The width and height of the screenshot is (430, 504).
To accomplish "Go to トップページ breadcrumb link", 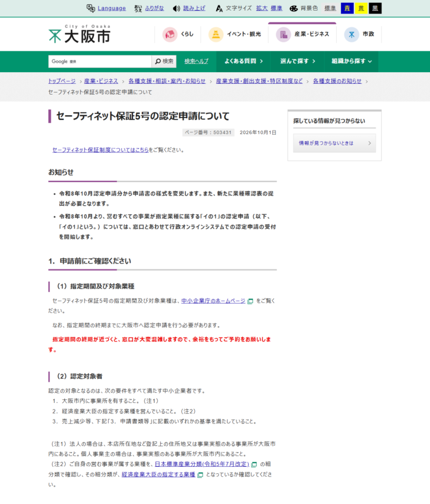I will tap(62, 81).
